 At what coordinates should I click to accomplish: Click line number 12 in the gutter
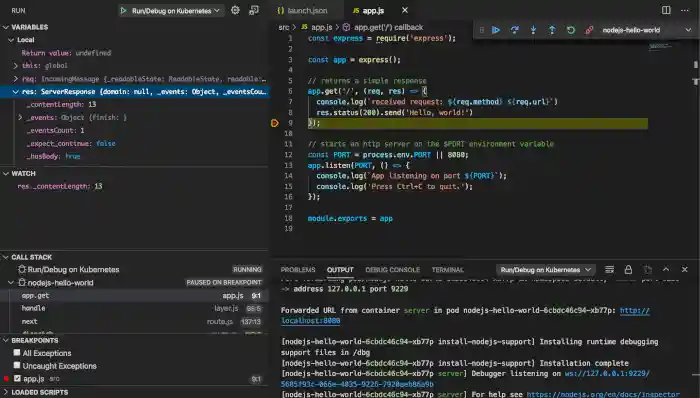coord(288,155)
